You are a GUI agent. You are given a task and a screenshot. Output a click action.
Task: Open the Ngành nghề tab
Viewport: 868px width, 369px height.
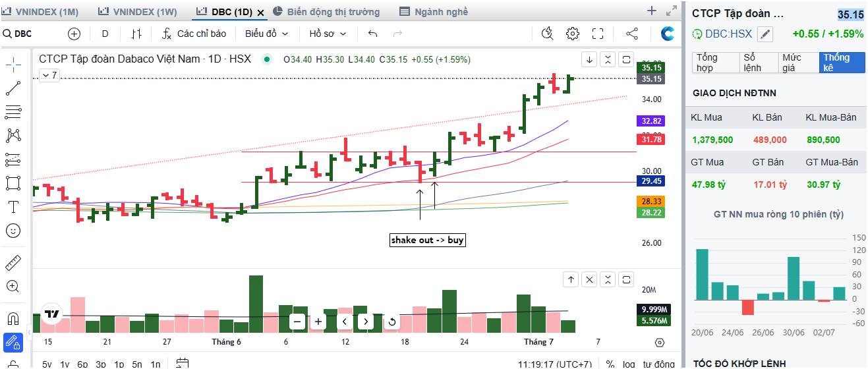[434, 12]
